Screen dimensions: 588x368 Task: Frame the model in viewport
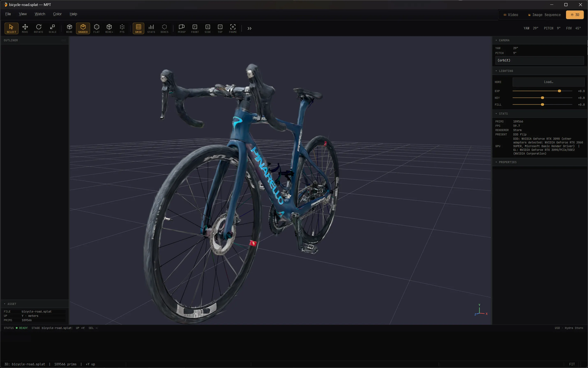point(233,29)
